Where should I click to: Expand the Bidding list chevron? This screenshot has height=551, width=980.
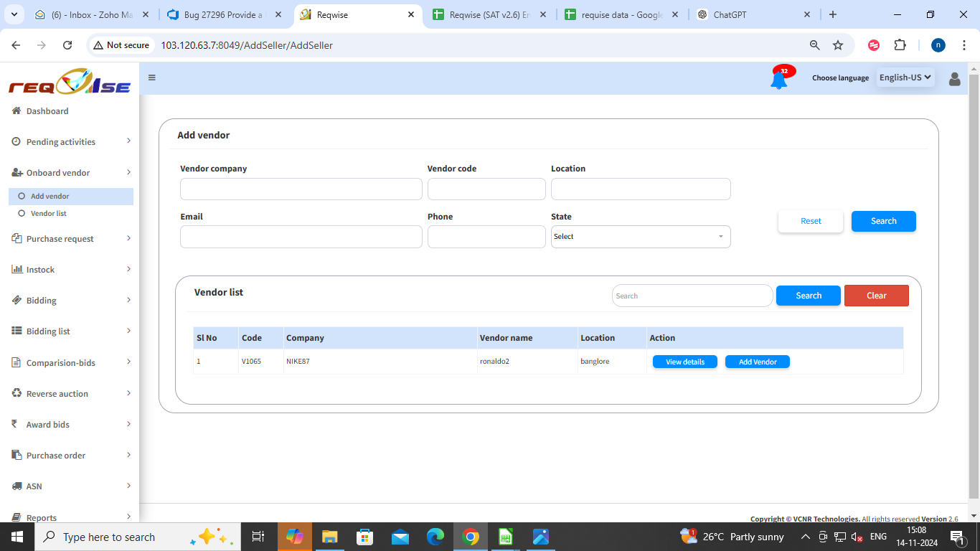(x=128, y=331)
